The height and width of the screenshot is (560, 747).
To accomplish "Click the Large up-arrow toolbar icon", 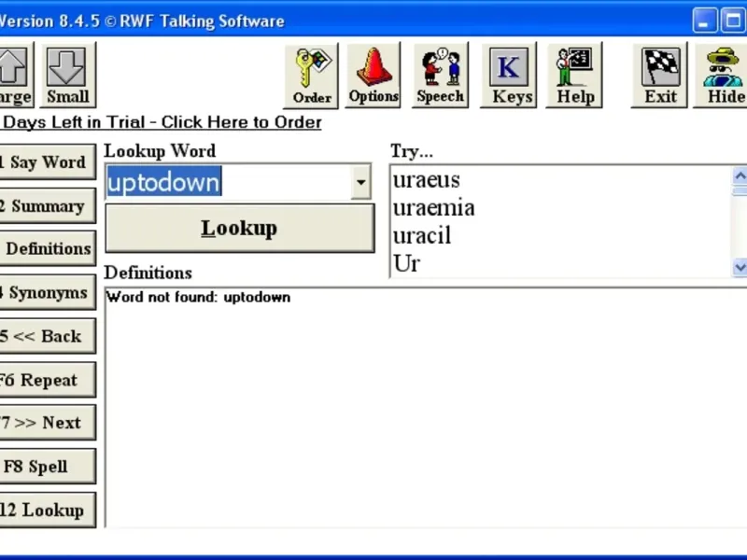I will (16, 75).
